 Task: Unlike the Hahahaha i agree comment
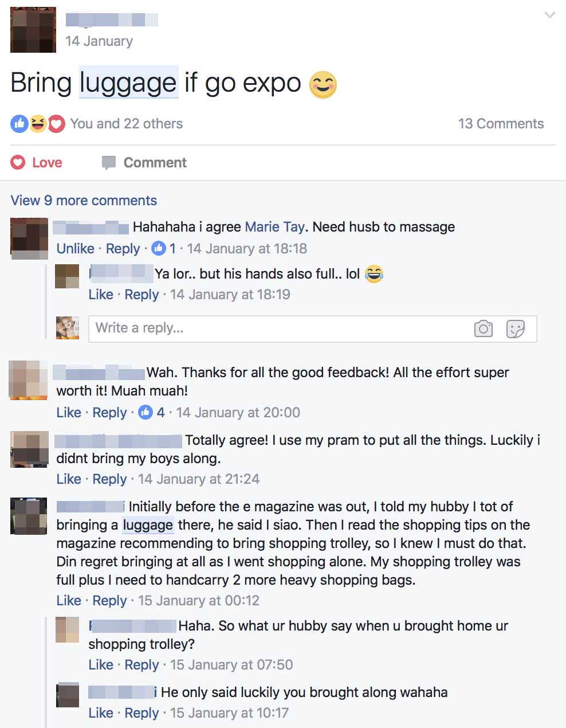coord(75,249)
